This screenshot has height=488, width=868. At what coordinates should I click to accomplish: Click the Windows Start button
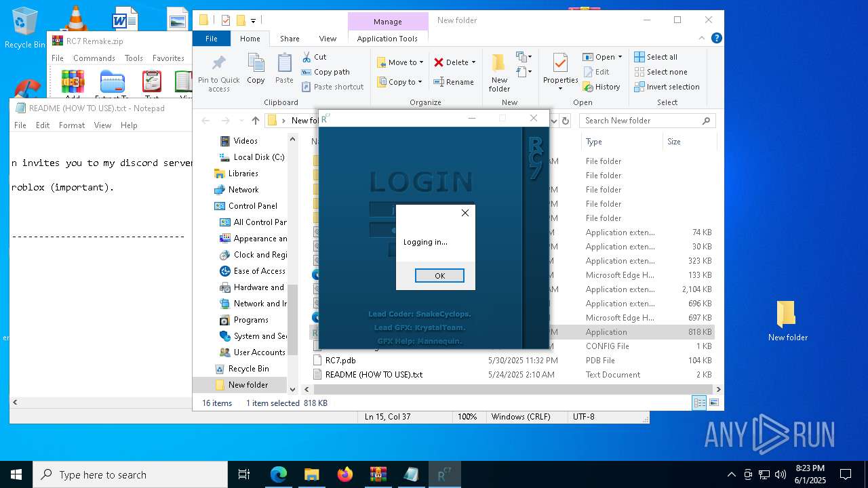(16, 474)
